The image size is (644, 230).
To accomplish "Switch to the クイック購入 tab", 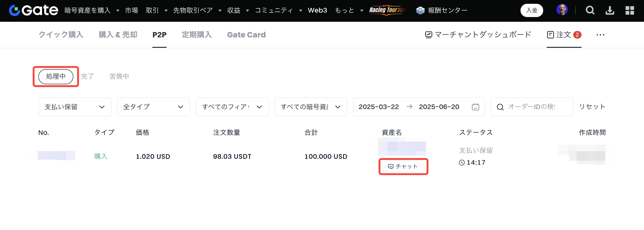I will click(x=61, y=35).
